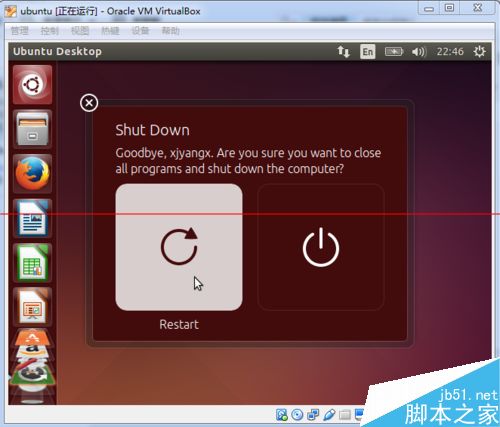The image size is (500, 427).
Task: Click the Shut Down dialog title
Action: (x=152, y=130)
